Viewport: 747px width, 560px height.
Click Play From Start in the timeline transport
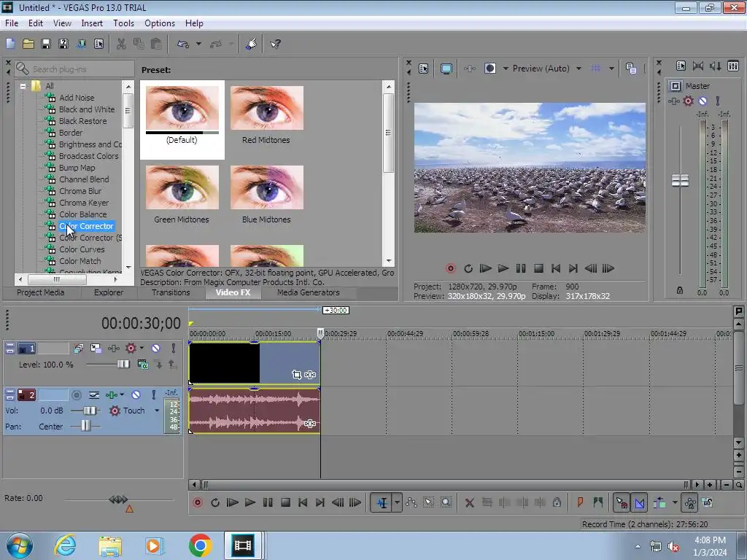[x=233, y=502]
